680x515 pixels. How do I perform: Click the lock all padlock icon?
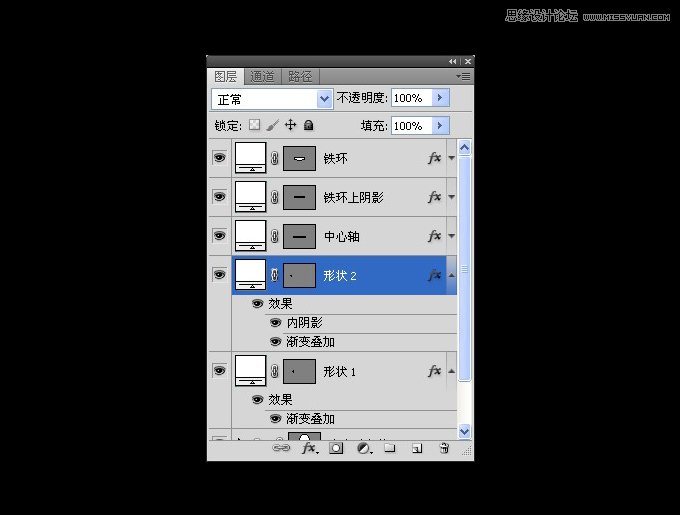(x=308, y=125)
